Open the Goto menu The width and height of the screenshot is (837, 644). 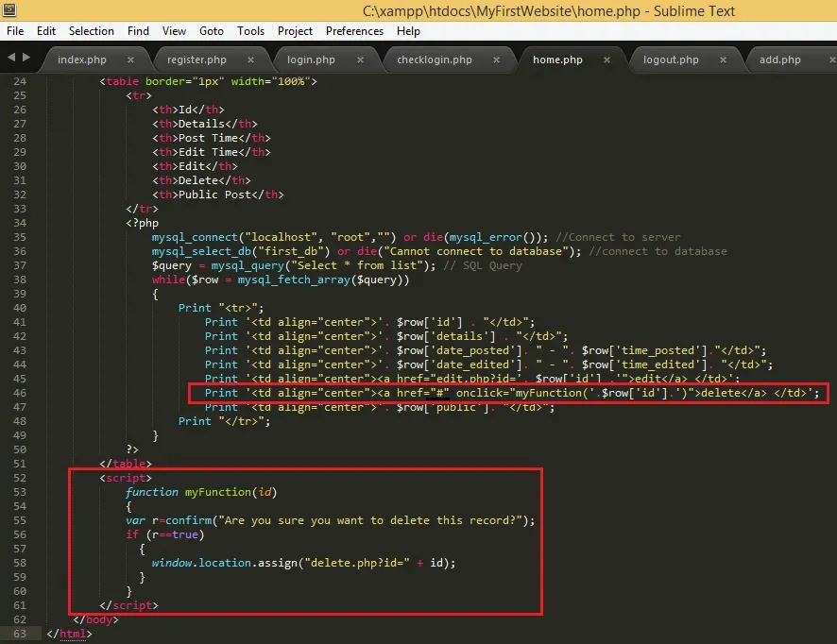tap(212, 31)
